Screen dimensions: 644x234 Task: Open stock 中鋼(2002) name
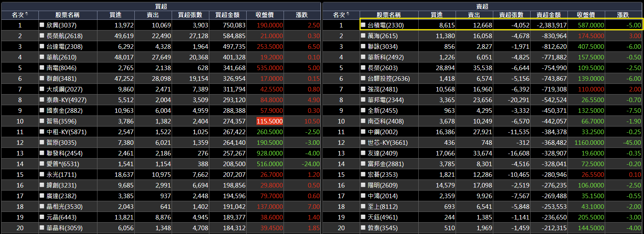pyautogui.click(x=383, y=132)
